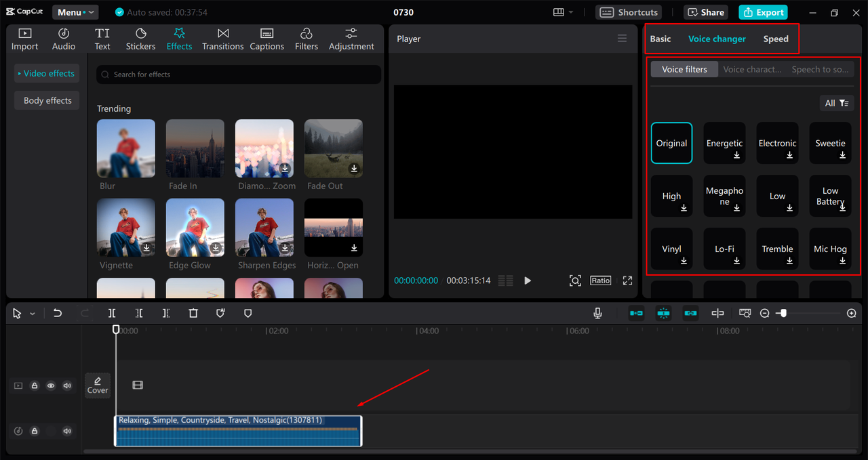868x460 pixels.
Task: Switch to the Speed tab
Action: click(x=776, y=39)
